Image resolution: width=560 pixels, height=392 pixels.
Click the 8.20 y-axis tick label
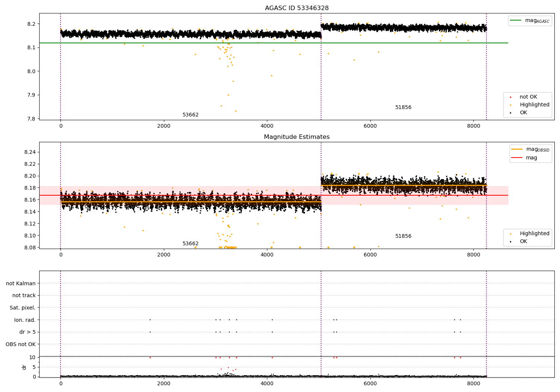(x=30, y=176)
